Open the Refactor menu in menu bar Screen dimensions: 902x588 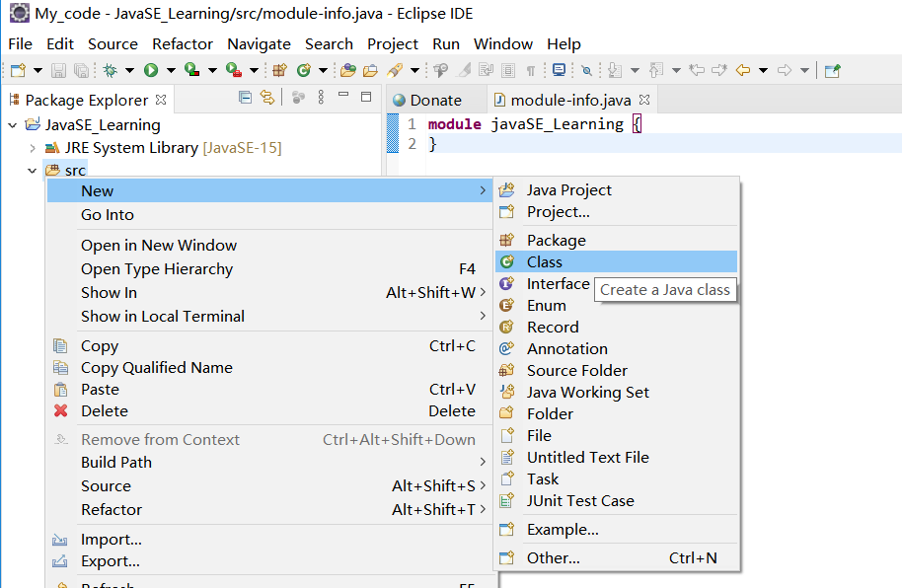pyautogui.click(x=183, y=44)
